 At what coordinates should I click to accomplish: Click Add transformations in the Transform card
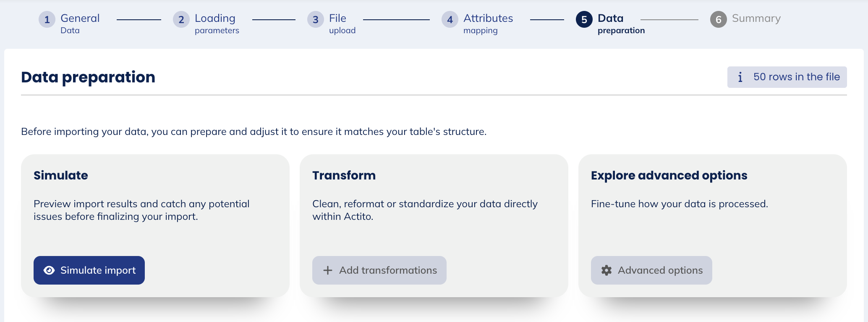[379, 270]
